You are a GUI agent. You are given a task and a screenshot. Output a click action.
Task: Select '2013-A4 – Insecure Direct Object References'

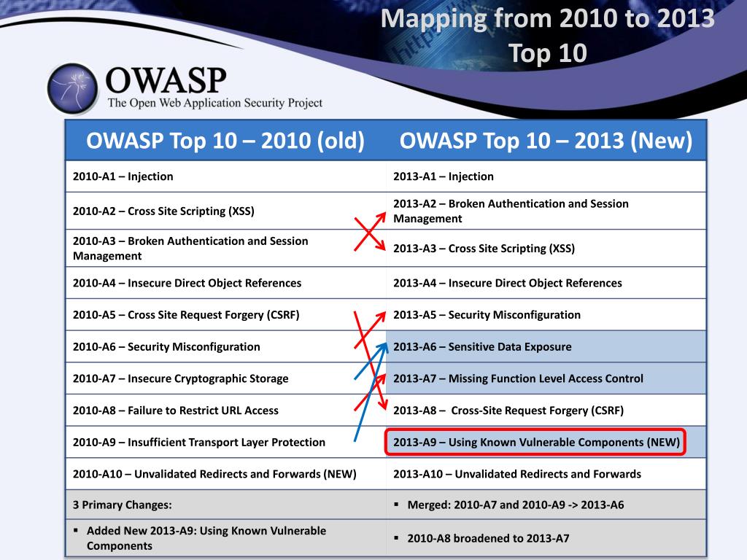(x=508, y=283)
